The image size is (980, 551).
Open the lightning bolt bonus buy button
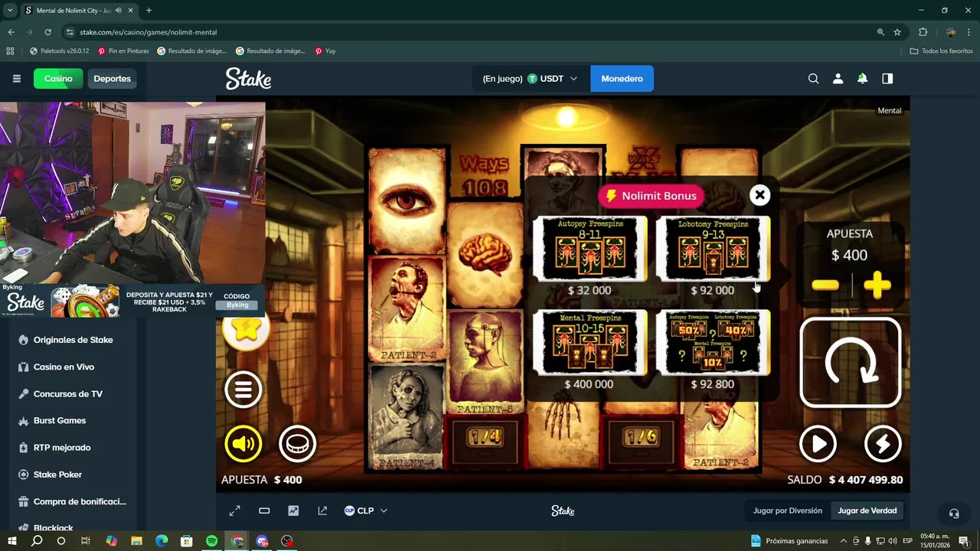[883, 444]
